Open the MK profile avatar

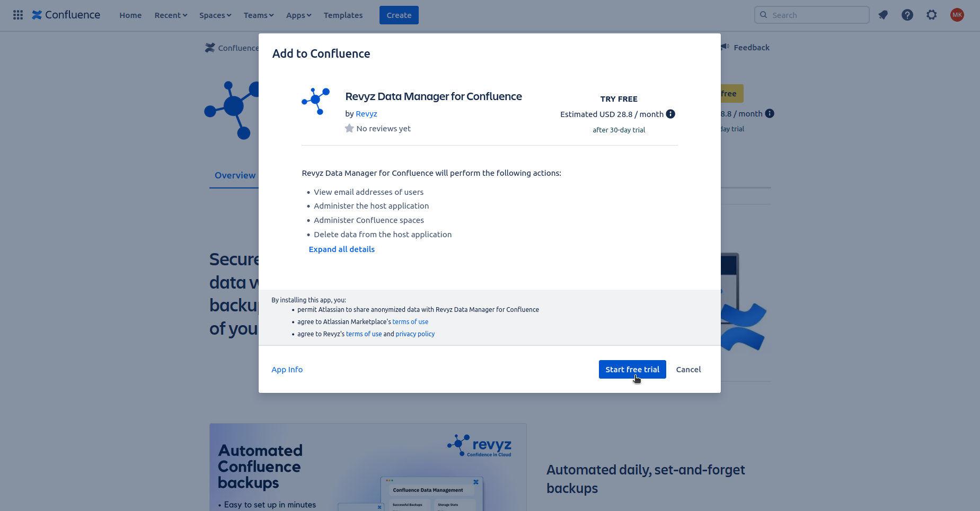click(x=957, y=15)
